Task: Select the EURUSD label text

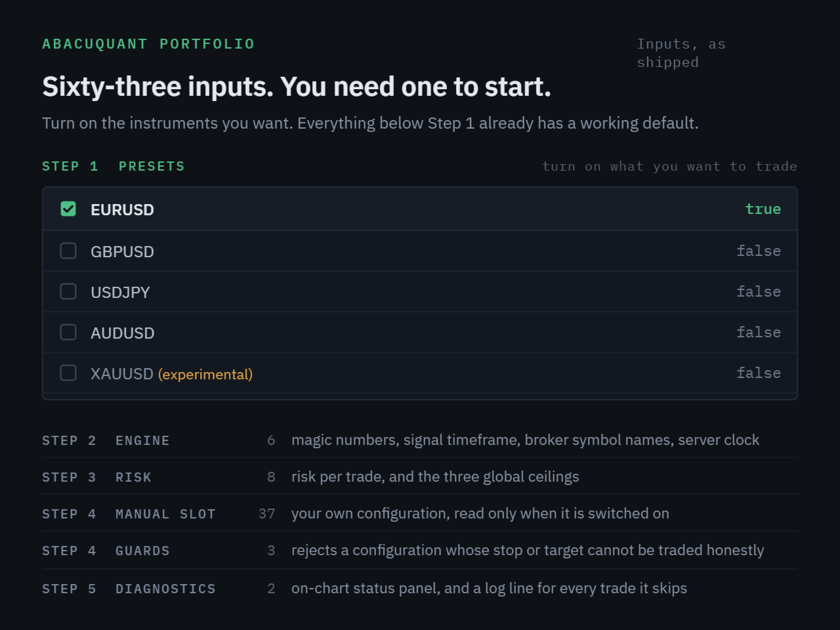Action: pyautogui.click(x=122, y=209)
